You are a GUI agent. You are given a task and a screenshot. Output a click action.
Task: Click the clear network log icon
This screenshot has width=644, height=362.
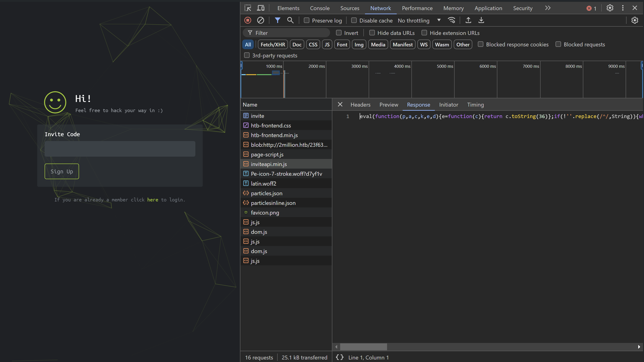261,20
